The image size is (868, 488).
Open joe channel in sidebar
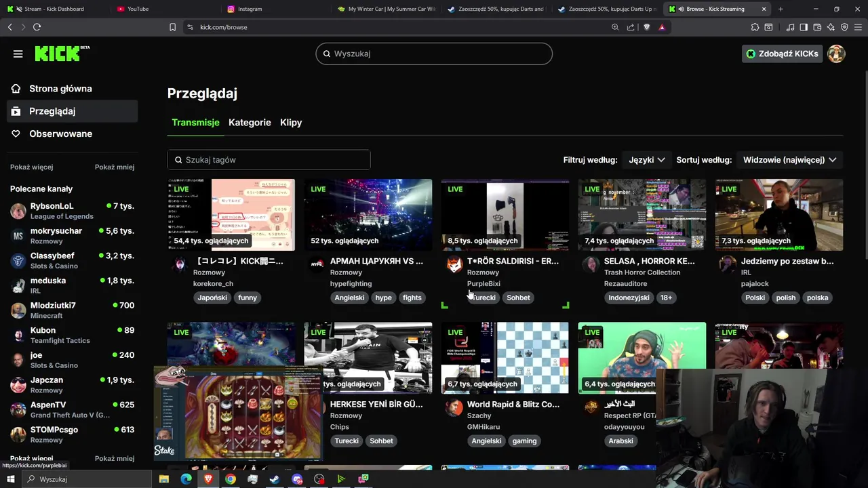(72, 360)
